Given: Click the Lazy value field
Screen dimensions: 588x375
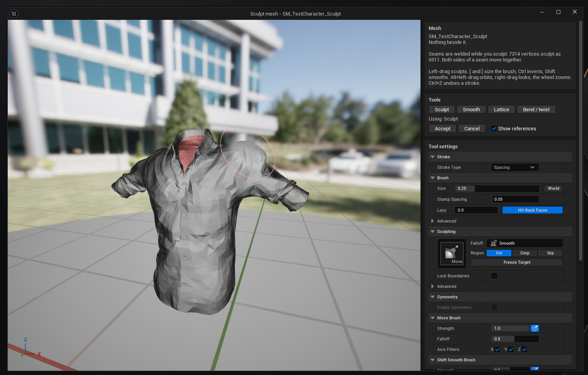Looking at the screenshot, I should pos(476,210).
